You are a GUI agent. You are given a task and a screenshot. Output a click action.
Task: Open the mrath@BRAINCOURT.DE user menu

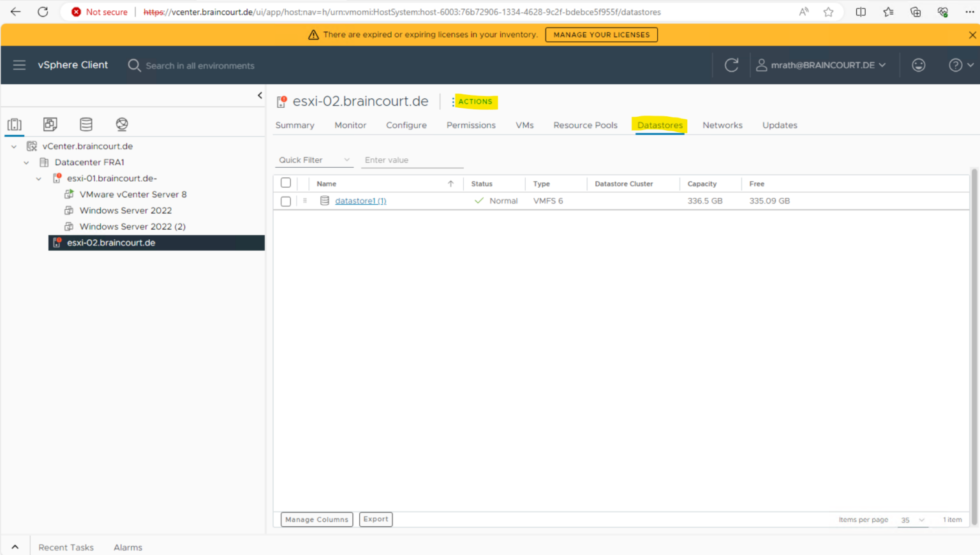click(x=822, y=65)
